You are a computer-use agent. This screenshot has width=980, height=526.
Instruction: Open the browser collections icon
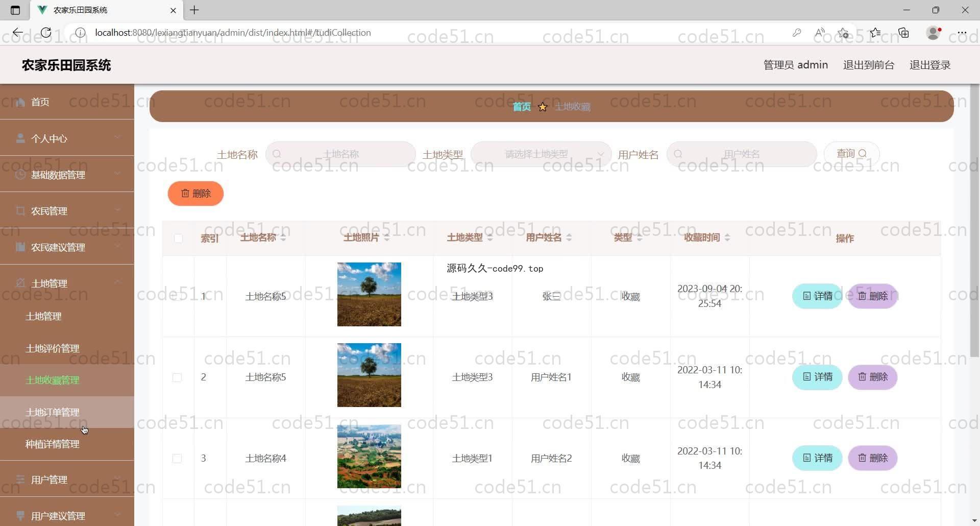point(904,33)
